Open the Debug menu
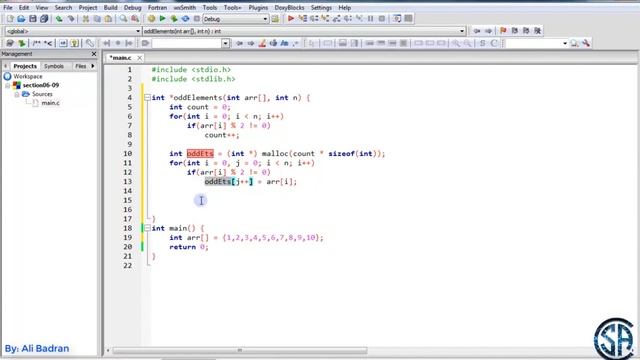Image resolution: width=640 pixels, height=360 pixels. pos(132,7)
